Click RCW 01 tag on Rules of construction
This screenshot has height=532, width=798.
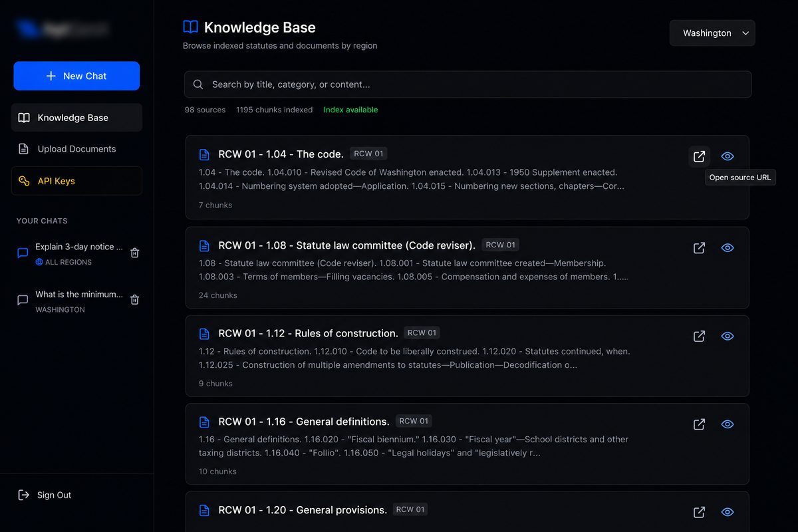click(x=422, y=332)
